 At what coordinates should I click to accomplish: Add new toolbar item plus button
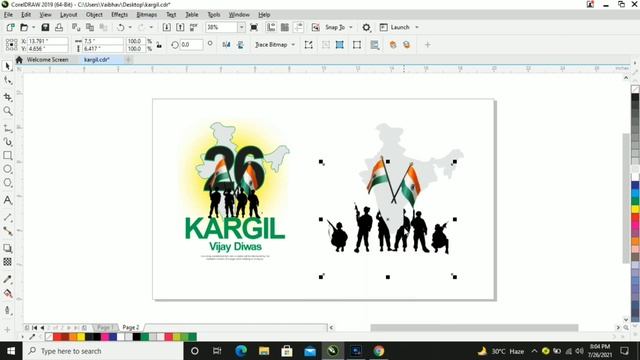pyautogui.click(x=427, y=45)
